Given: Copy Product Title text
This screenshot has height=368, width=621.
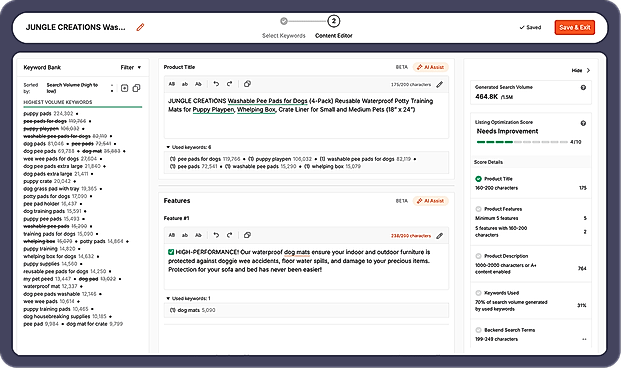Looking at the screenshot, I should click(x=247, y=84).
